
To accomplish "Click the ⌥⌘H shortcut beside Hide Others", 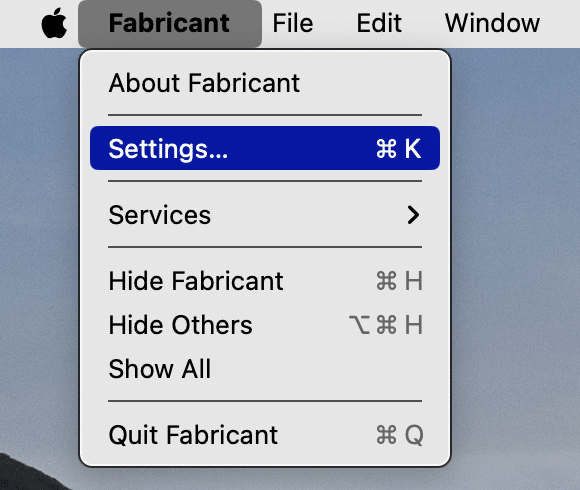I will click(x=385, y=325).
